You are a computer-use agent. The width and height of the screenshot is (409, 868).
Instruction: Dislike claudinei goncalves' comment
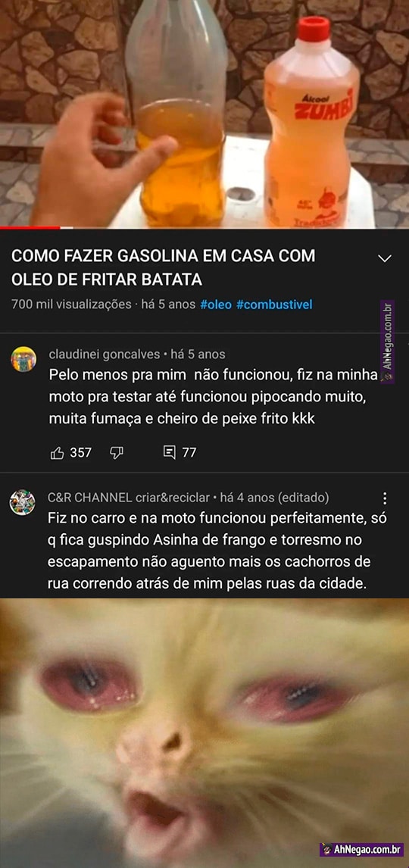116,453
